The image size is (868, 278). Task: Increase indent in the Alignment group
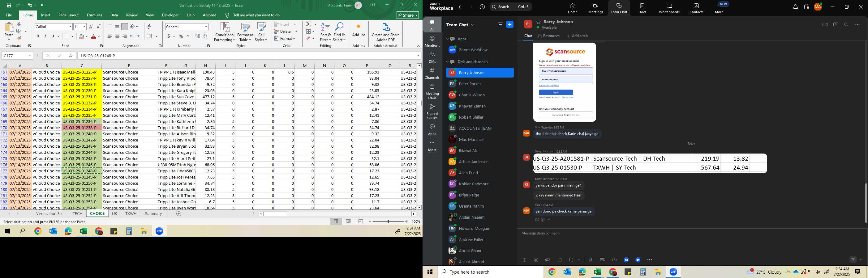(x=140, y=36)
